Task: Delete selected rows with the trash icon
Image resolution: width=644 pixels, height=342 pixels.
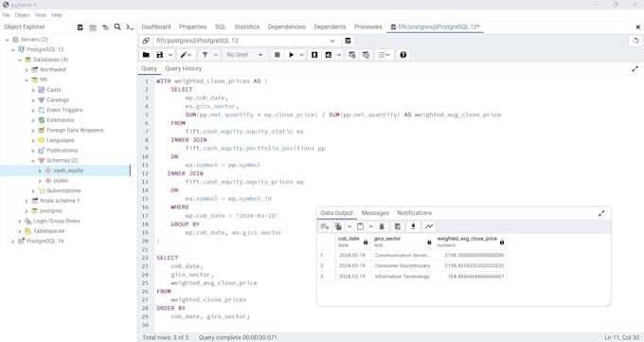Action: coord(382,226)
